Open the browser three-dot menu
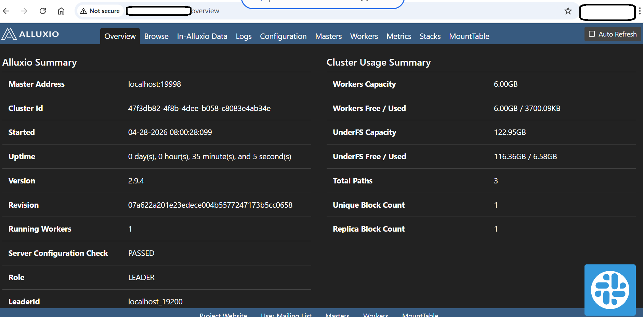This screenshot has width=644, height=317. coord(640,11)
